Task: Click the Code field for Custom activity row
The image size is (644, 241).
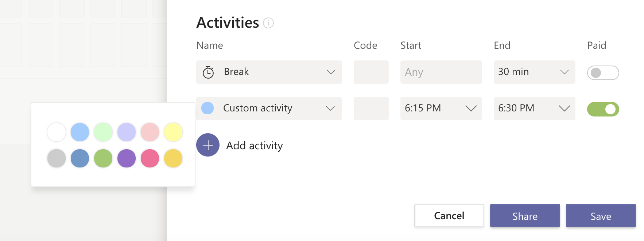Action: point(371,108)
